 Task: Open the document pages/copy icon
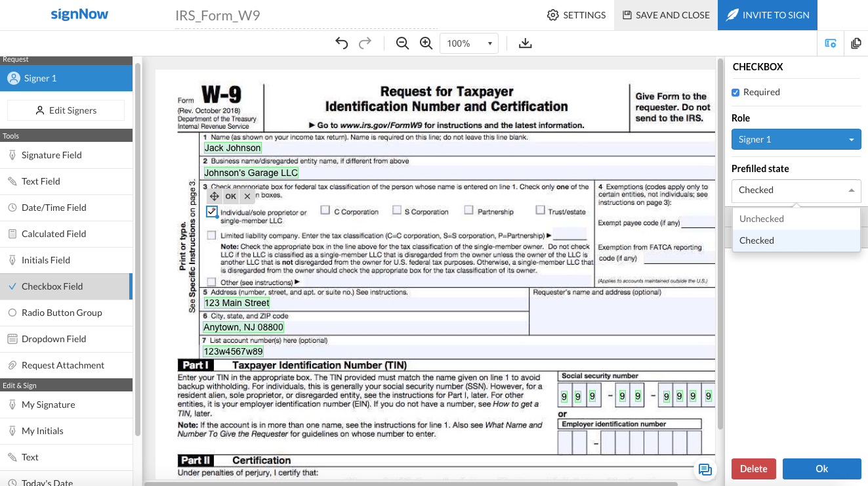pos(856,43)
